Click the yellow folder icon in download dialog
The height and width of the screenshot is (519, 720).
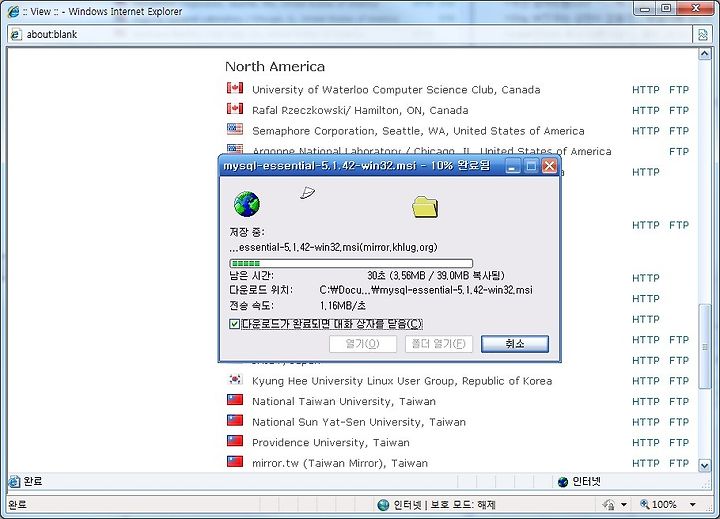click(425, 207)
